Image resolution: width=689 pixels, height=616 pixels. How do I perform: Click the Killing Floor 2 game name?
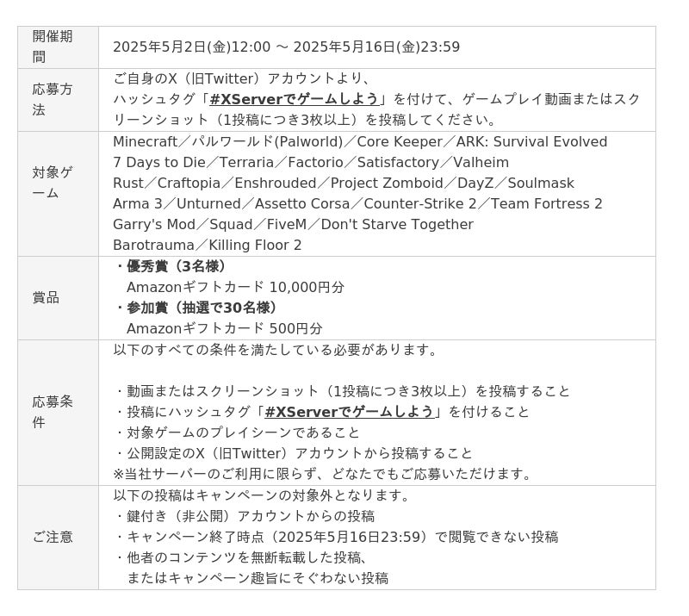click(255, 245)
